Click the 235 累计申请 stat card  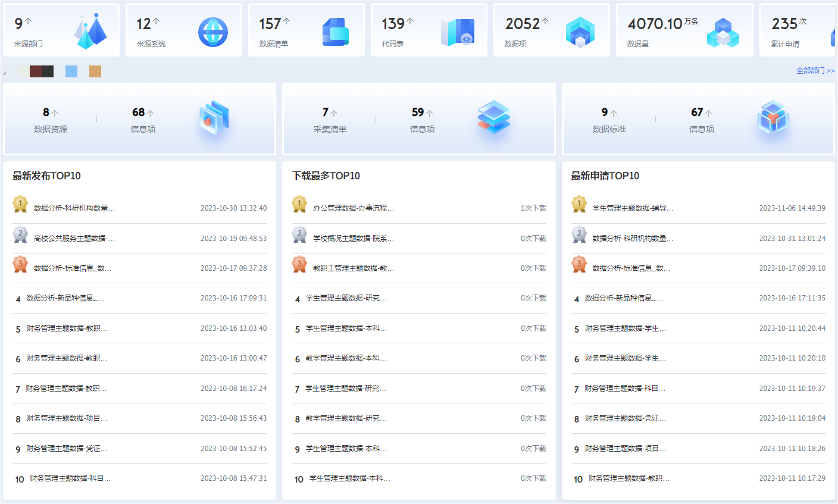(x=798, y=31)
